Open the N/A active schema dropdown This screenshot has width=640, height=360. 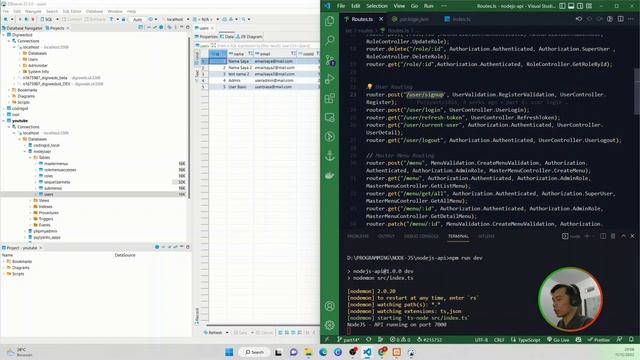(x=206, y=19)
